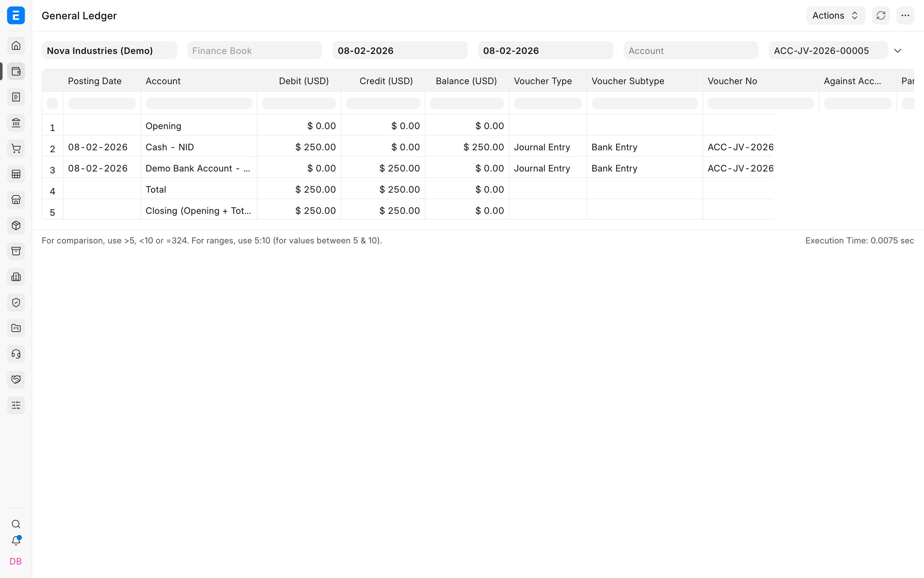Filter rows in Voucher No column box
The height and width of the screenshot is (578, 924).
[x=761, y=103]
